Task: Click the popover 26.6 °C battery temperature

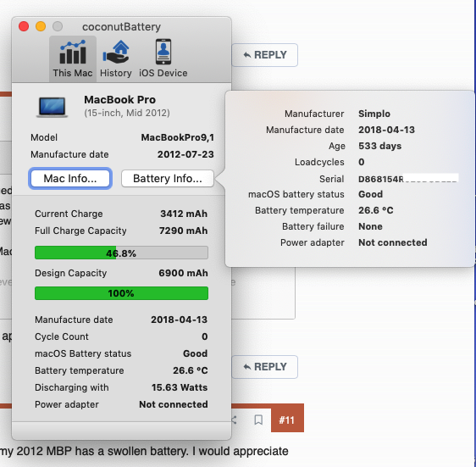Action: click(376, 210)
